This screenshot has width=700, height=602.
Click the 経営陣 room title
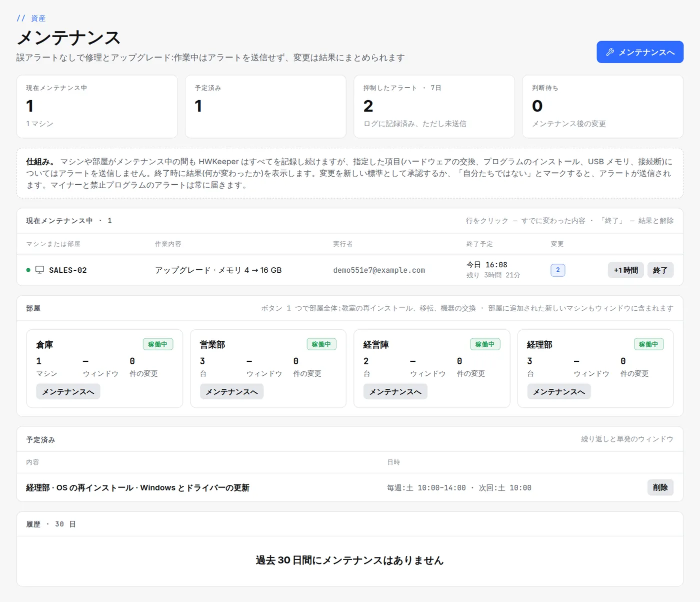coord(376,345)
